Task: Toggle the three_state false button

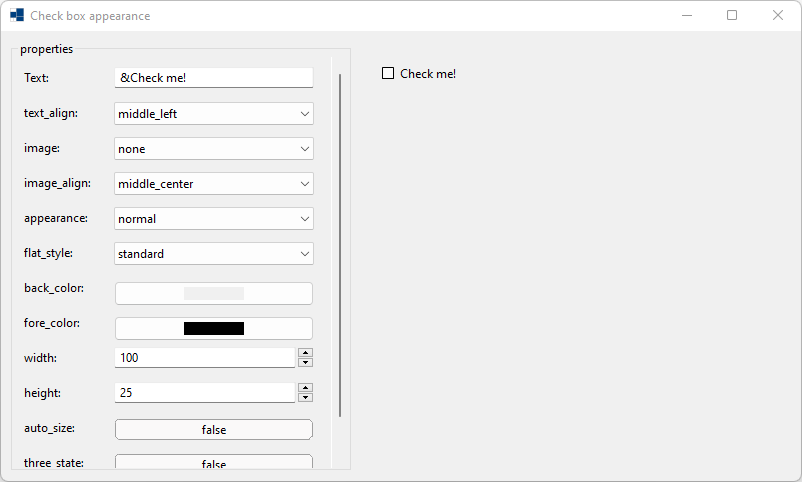Action: tap(214, 463)
